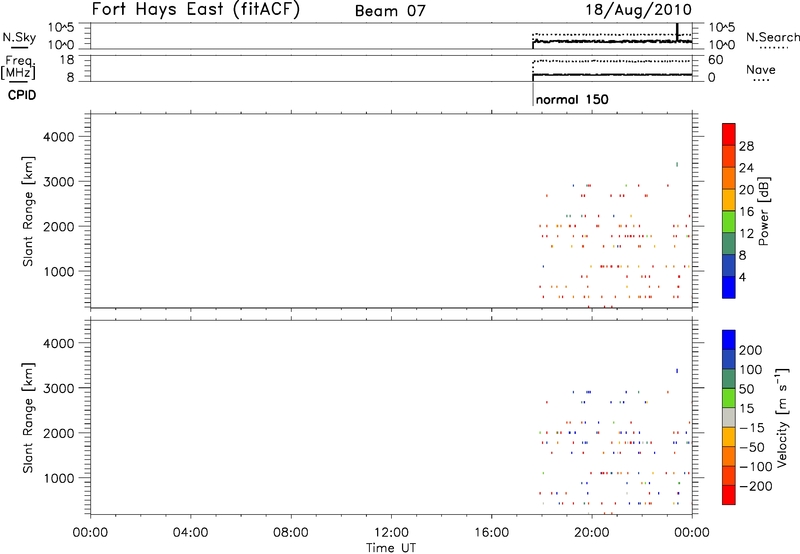This screenshot has height=554, width=800.
Task: Click the green segment of power colorbar
Action: coord(729,222)
